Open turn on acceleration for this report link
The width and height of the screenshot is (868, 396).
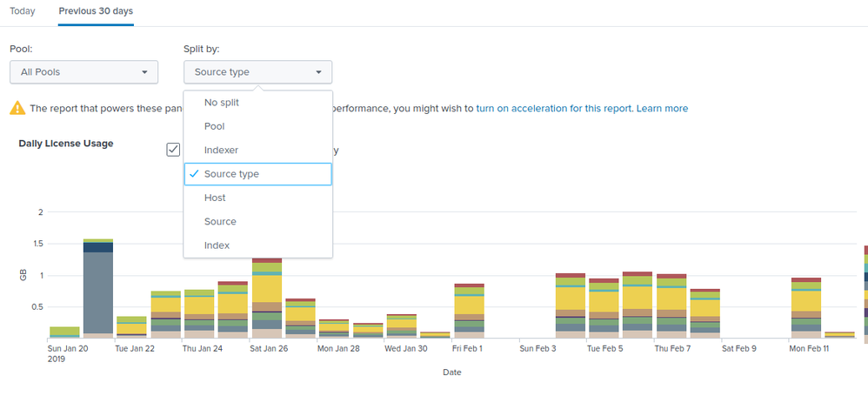click(x=553, y=109)
